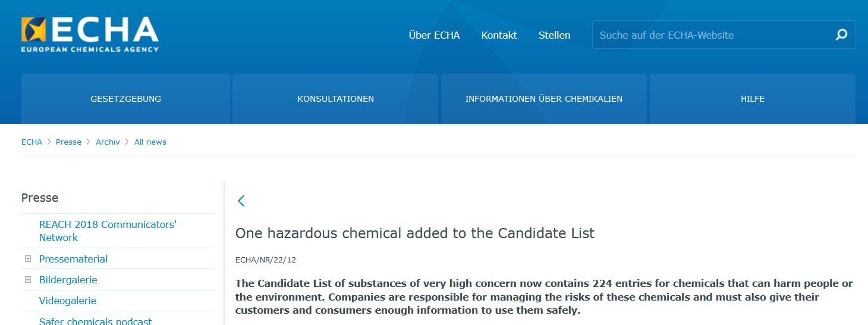Focus the ECHA website search field
The image size is (868, 325).
tap(710, 35)
